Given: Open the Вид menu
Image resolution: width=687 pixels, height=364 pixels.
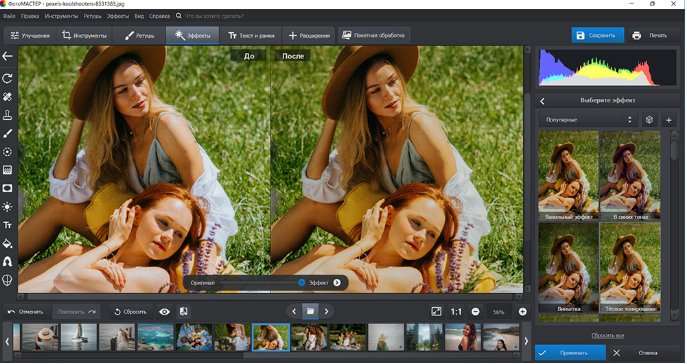Looking at the screenshot, I should 139,16.
